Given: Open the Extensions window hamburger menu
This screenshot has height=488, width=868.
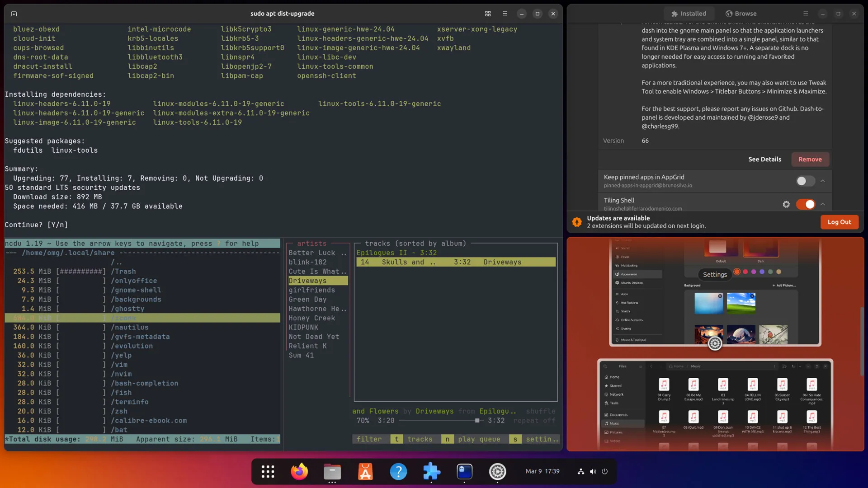Looking at the screenshot, I should pos(806,14).
